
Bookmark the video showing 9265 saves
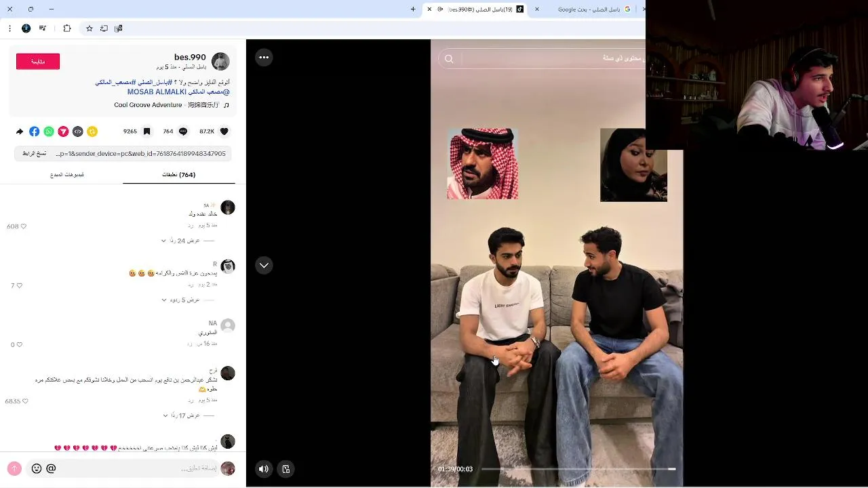(x=146, y=131)
